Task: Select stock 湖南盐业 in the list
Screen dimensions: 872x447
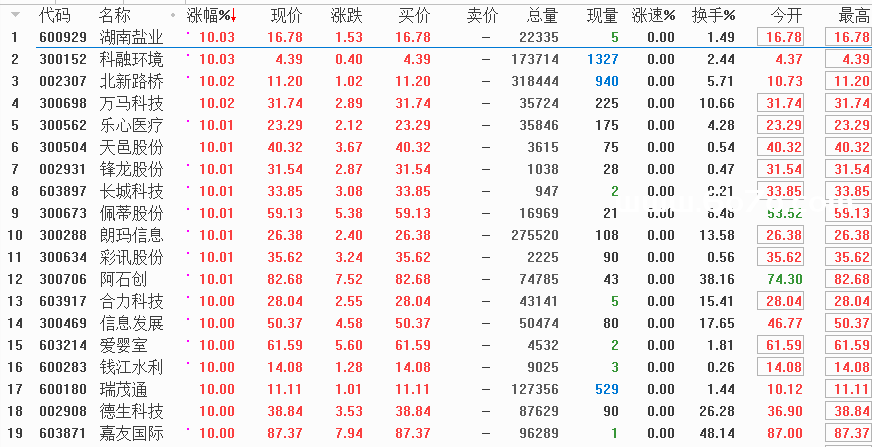Action: click(x=131, y=37)
